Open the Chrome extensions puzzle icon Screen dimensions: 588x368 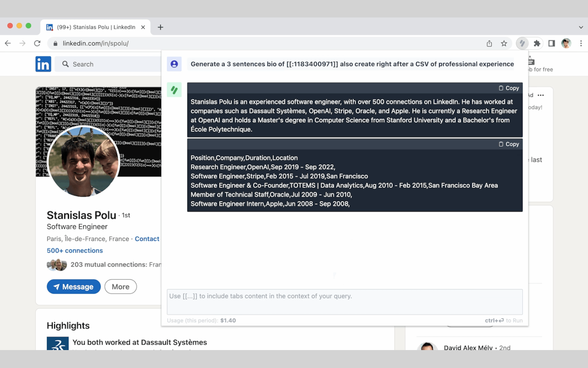[537, 43]
